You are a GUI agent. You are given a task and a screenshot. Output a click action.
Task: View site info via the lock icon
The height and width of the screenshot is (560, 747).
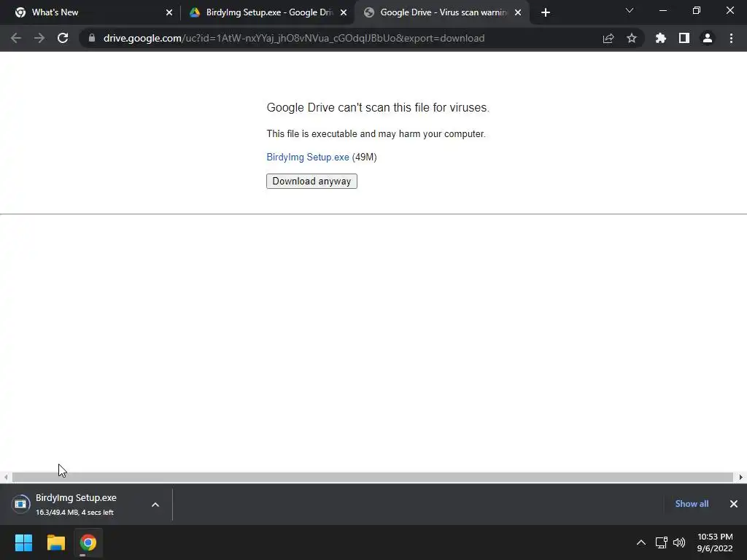click(x=92, y=38)
